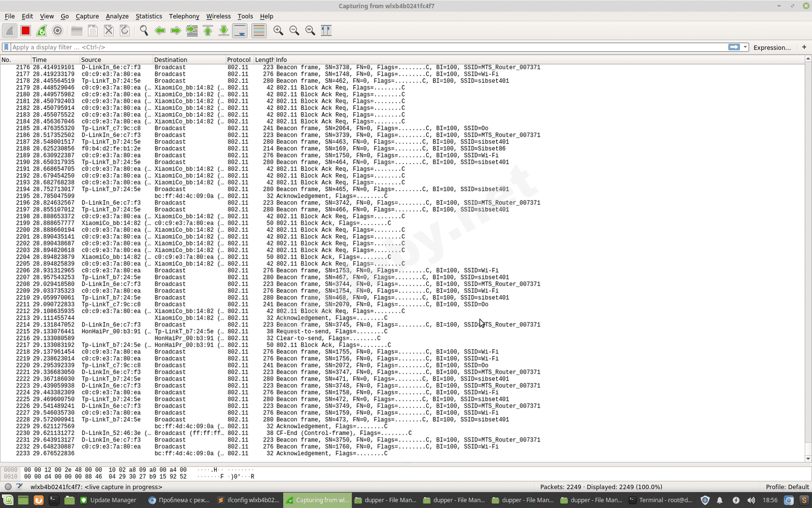Click the save capture file icon
Screen dimensions: 812x508
pyautogui.click(x=93, y=30)
